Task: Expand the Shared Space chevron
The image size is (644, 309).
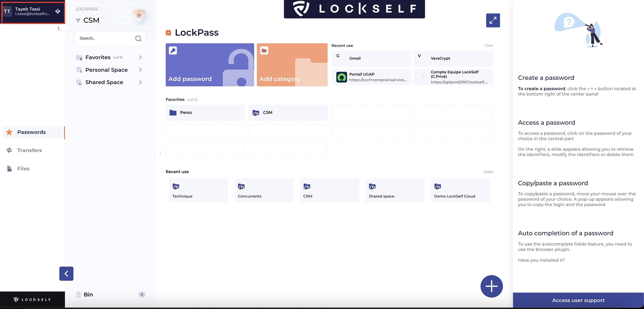Action: click(x=140, y=82)
